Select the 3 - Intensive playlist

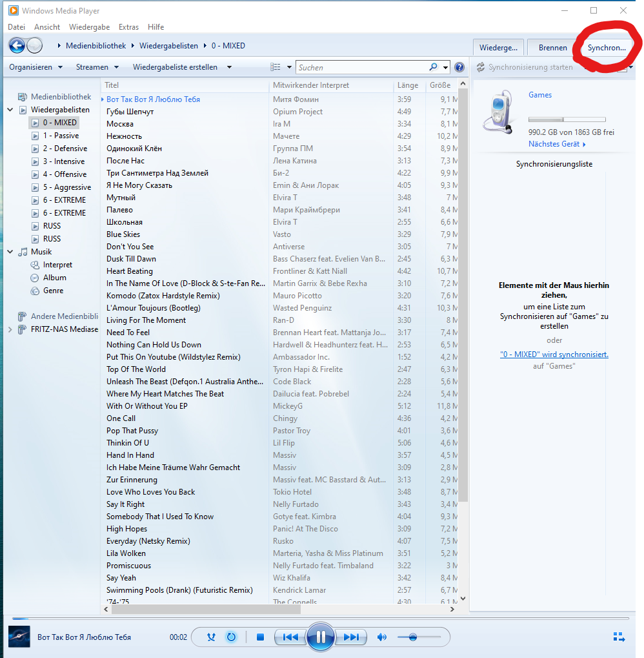pyautogui.click(x=64, y=161)
